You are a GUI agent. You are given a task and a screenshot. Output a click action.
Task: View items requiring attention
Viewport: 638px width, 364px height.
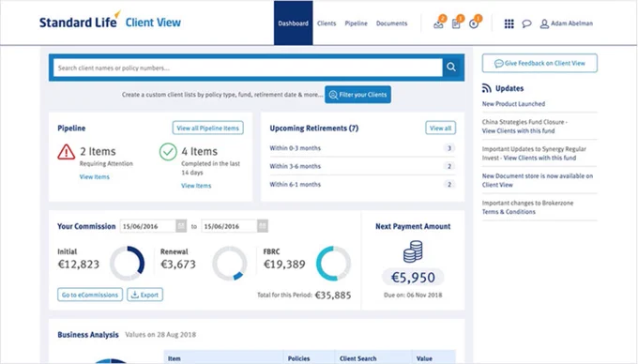(95, 176)
